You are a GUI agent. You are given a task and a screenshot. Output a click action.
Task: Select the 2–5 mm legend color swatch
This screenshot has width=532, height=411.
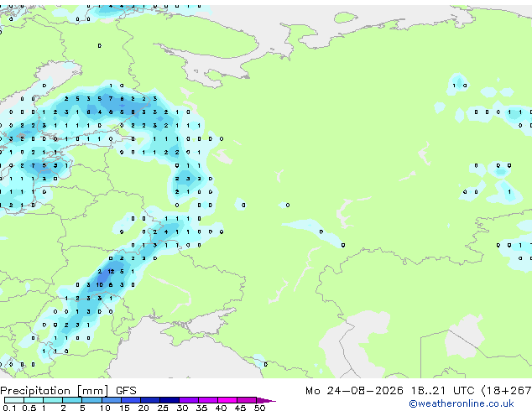pyautogui.click(x=72, y=400)
